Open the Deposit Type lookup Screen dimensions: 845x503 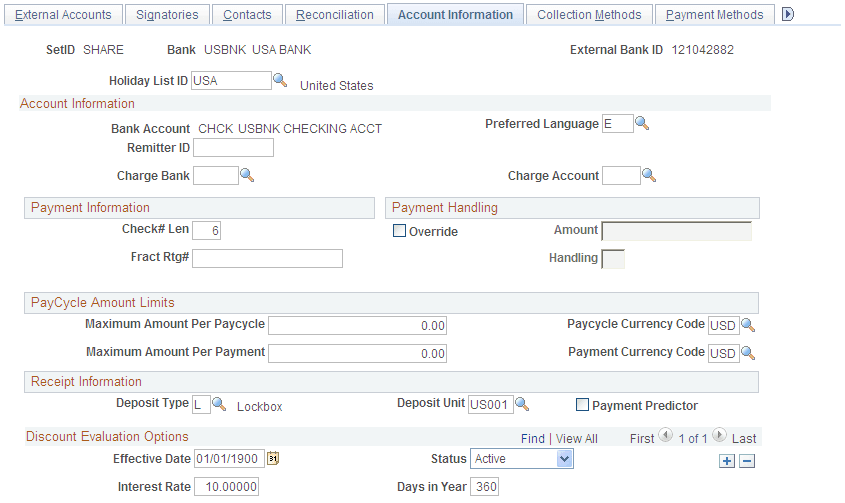(x=219, y=404)
